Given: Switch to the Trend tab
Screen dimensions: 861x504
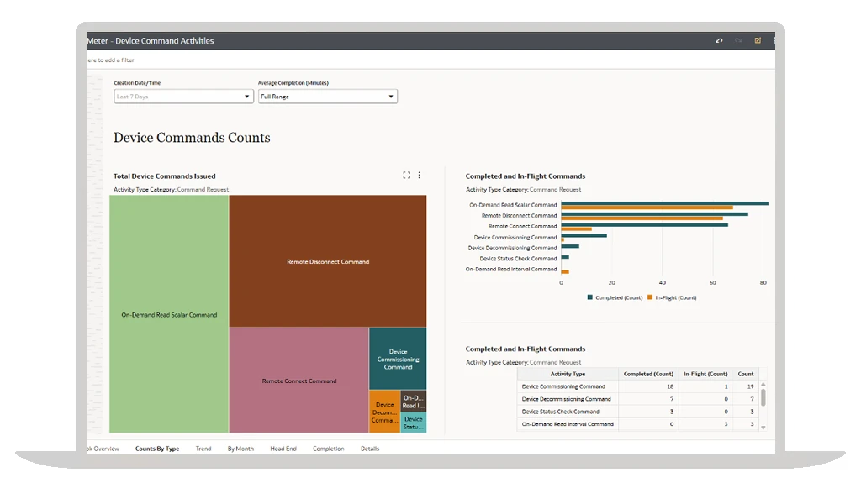Looking at the screenshot, I should (203, 449).
